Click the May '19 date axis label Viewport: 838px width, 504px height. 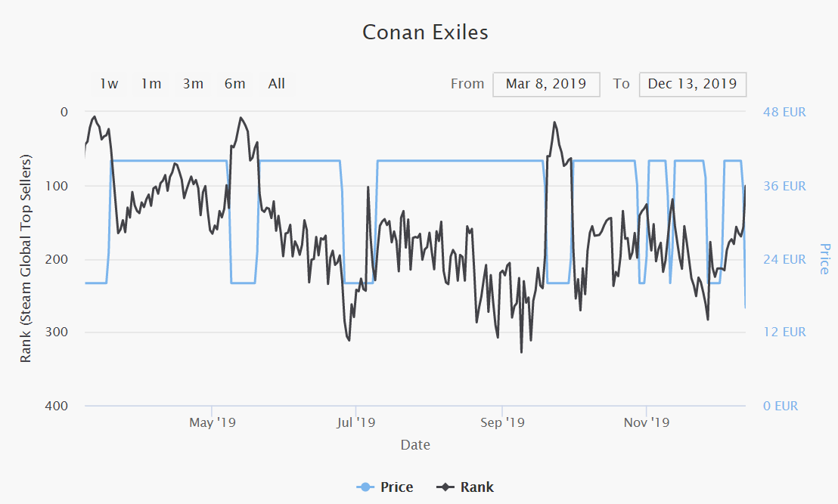click(x=212, y=422)
